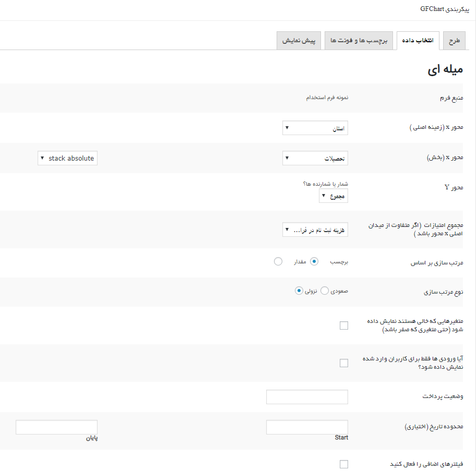
Task: Go to برچسب ها و فونت ها tab
Action: 359,41
